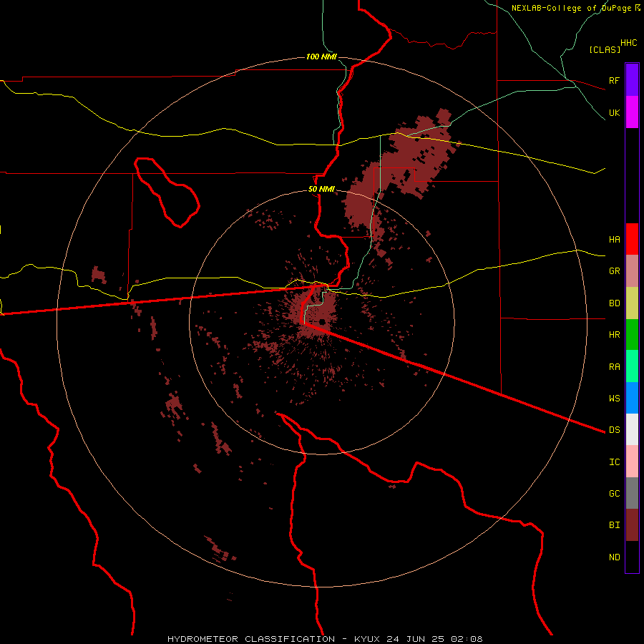Screen dimensions: 644x644
Task: Click the WS blue legend swatch
Action: [632, 398]
